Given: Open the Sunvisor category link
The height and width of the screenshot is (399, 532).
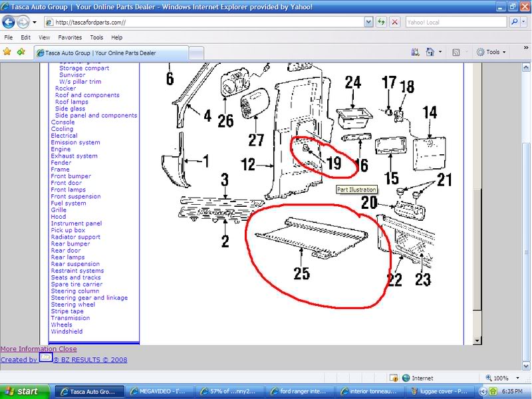Looking at the screenshot, I should pos(72,74).
